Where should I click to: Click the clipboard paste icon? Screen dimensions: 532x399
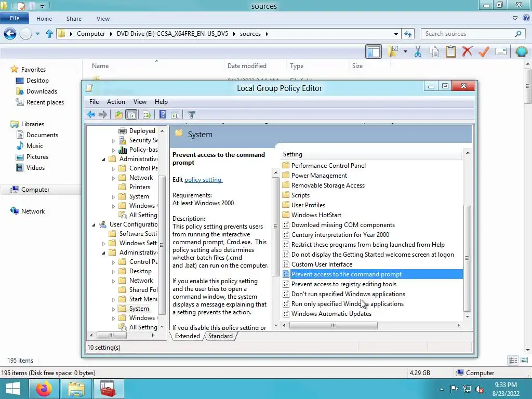[x=451, y=51]
